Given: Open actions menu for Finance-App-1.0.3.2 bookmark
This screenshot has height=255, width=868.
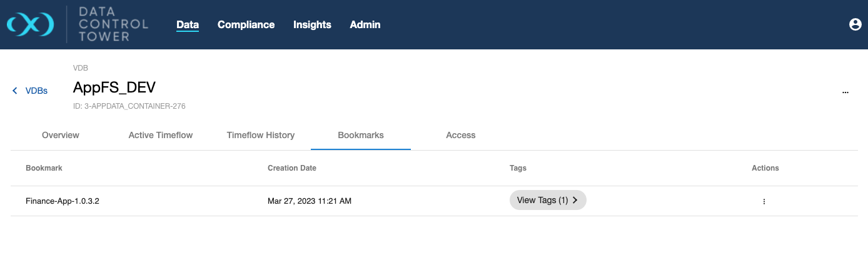Looking at the screenshot, I should pos(764,201).
